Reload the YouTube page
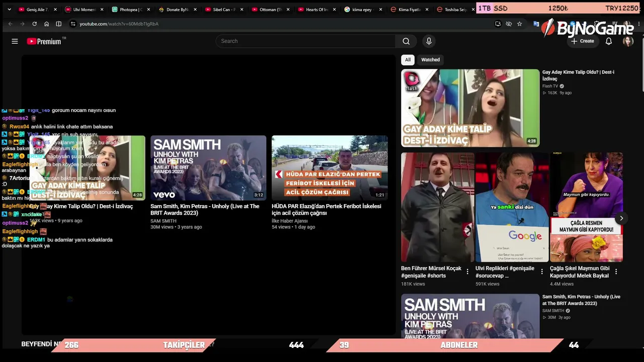 click(x=34, y=24)
